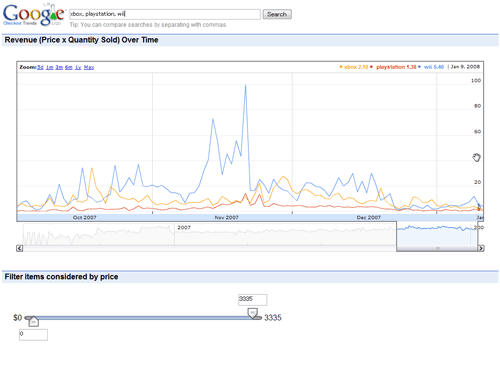Click the maximum price input box showing 3335
The height and width of the screenshot is (382, 500).
click(x=253, y=300)
